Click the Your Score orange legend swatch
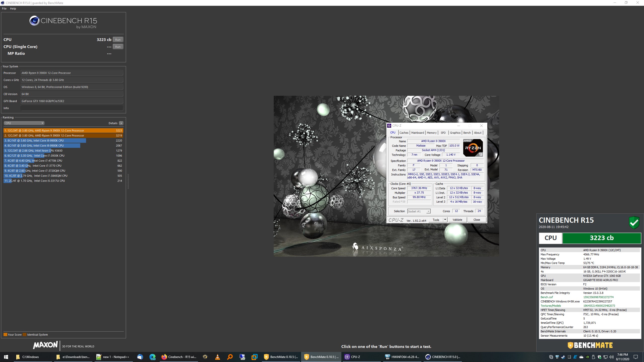Viewport: 644px width, 362px height. [5, 335]
